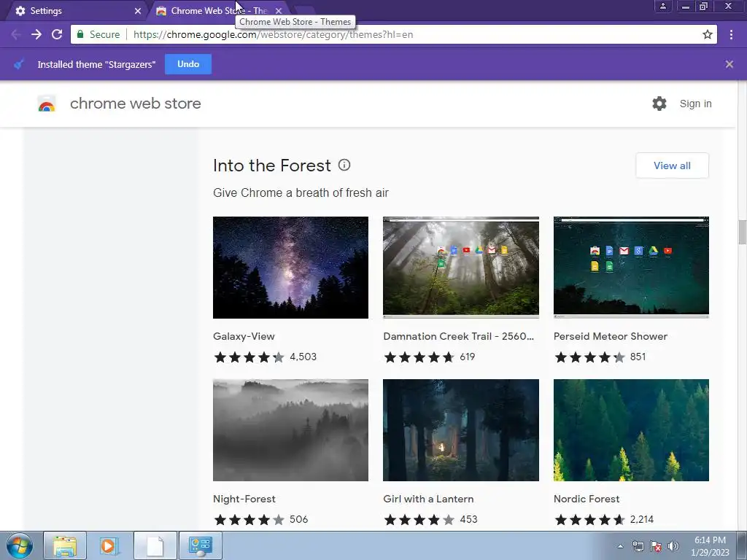747x560 pixels.
Task: Open the Windows Start menu orb
Action: coord(20,545)
